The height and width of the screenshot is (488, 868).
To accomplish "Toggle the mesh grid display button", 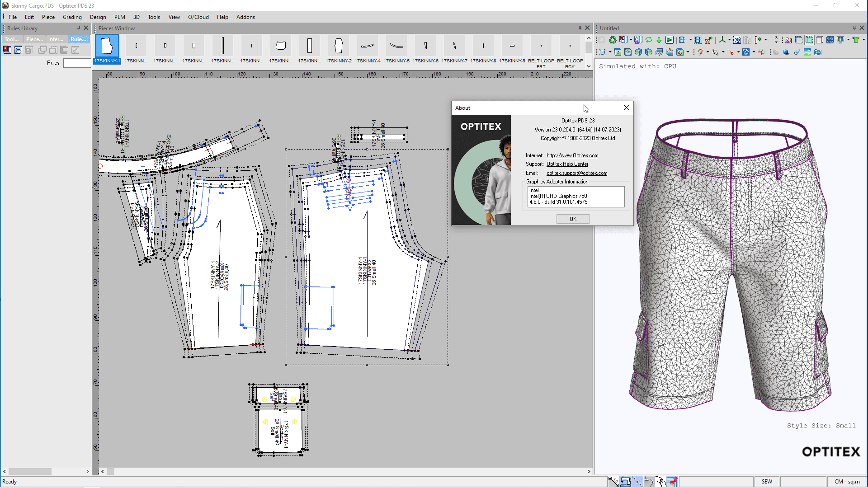I will pos(809,40).
